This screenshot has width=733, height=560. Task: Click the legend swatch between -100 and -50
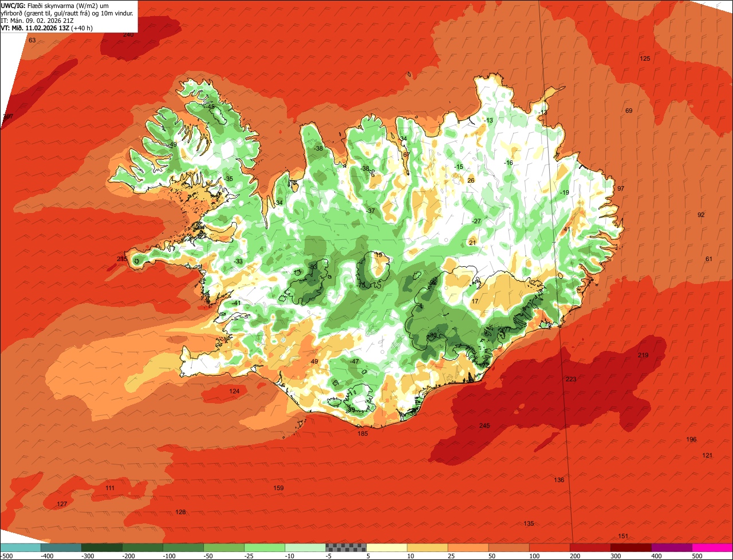(x=184, y=547)
